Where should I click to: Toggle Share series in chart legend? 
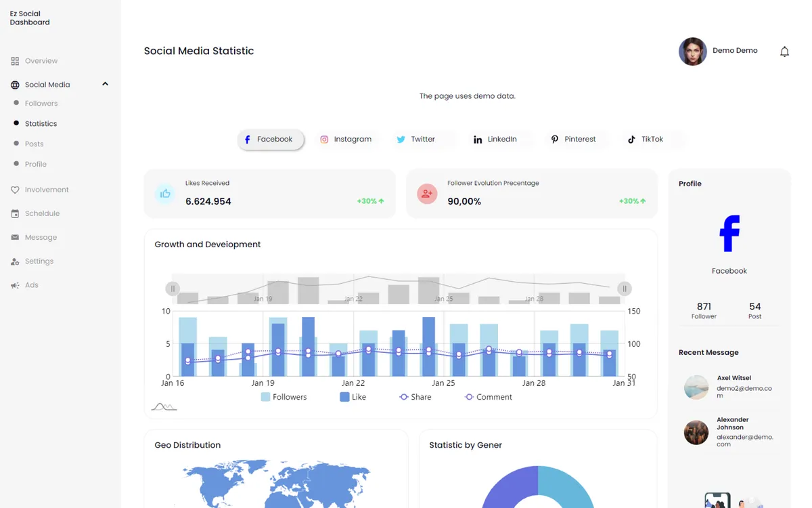pyautogui.click(x=415, y=397)
